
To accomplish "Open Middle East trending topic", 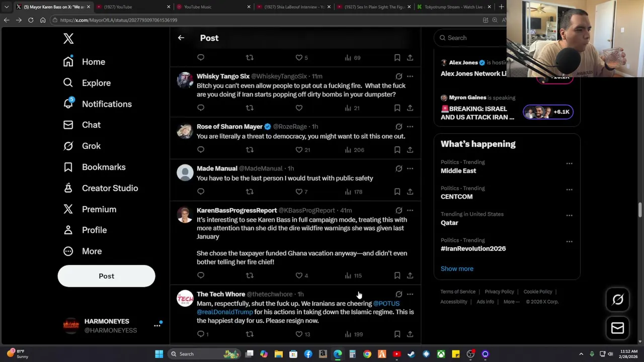I will 458,171.
